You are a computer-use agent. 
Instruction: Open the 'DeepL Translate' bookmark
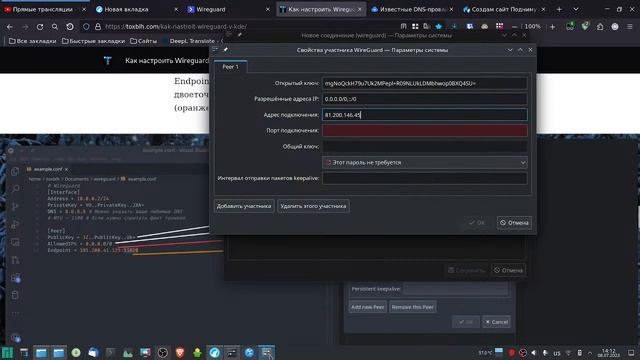coord(192,41)
